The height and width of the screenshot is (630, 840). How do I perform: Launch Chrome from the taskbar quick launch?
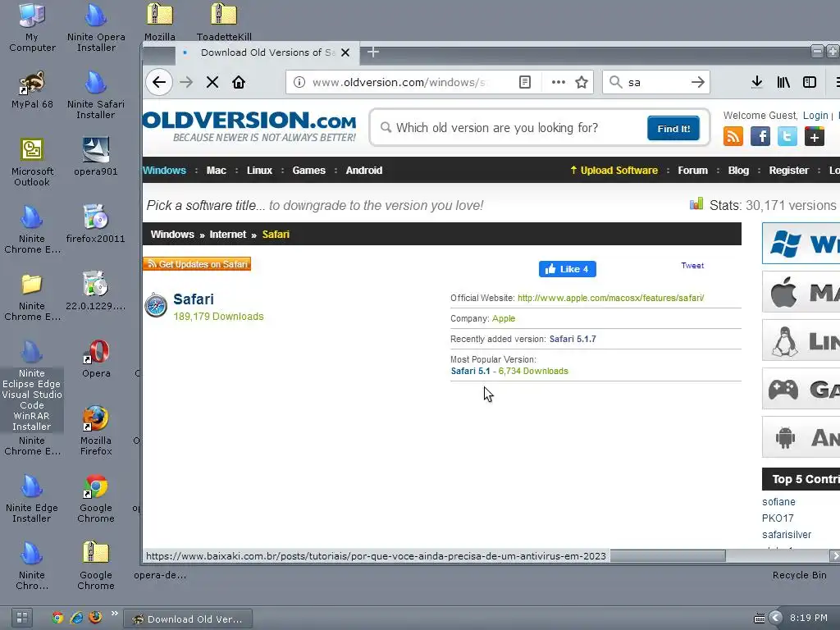tap(57, 617)
